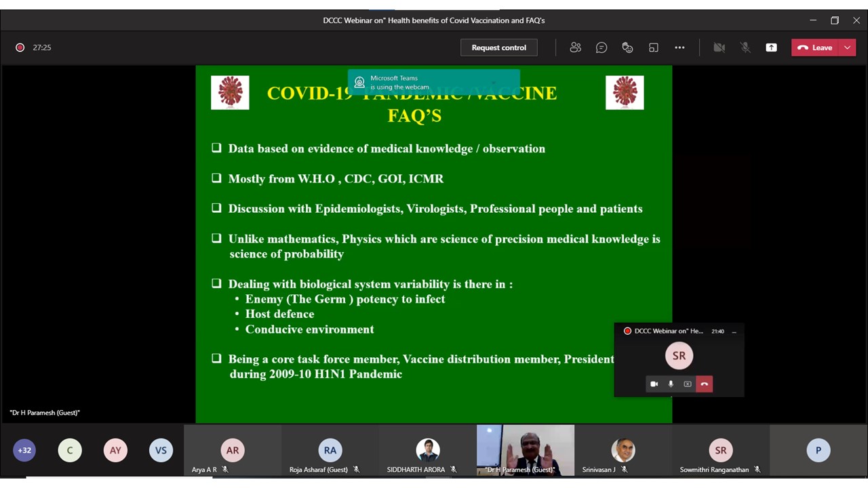Click the muted mic icon beside Sowmithri Ranganathan
Screen dimensions: 868x488
[x=757, y=470]
